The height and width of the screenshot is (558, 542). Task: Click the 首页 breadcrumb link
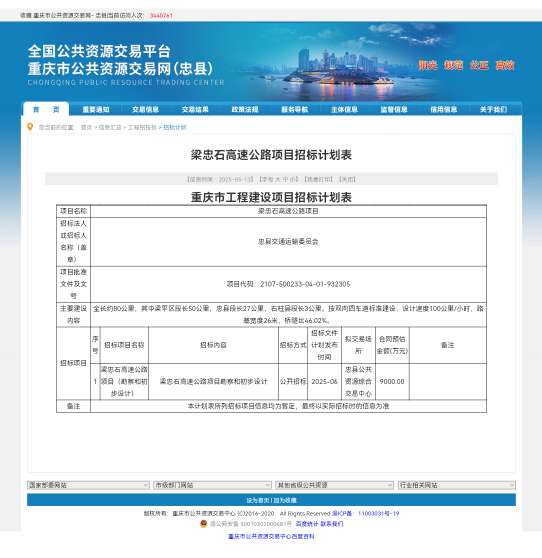tap(86, 127)
